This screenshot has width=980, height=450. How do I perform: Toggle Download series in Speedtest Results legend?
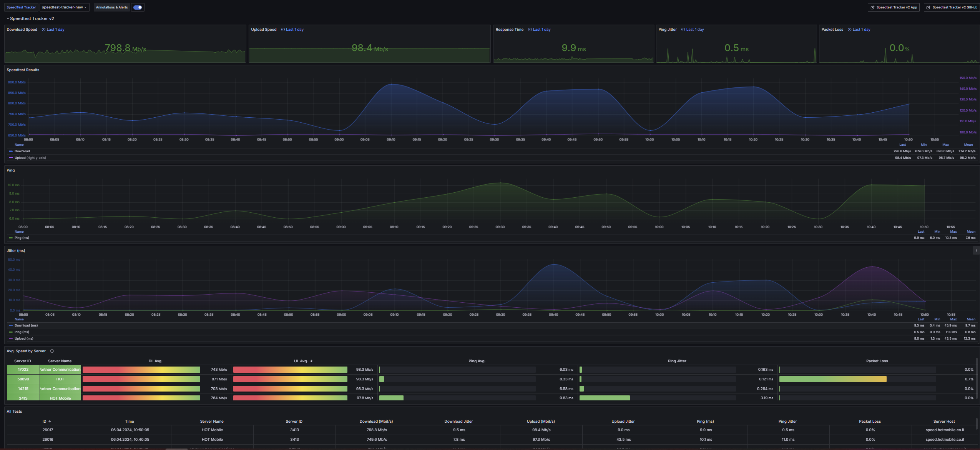click(x=22, y=152)
